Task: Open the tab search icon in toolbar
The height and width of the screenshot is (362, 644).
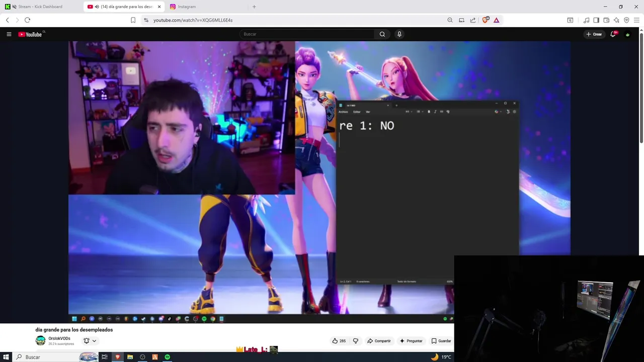Action: 570,20
